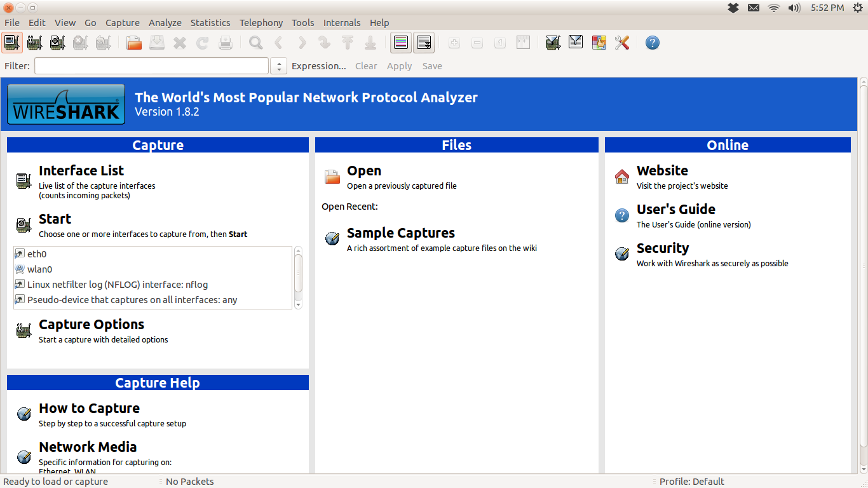Open the capture interfaces list toolbar icon

(12, 43)
